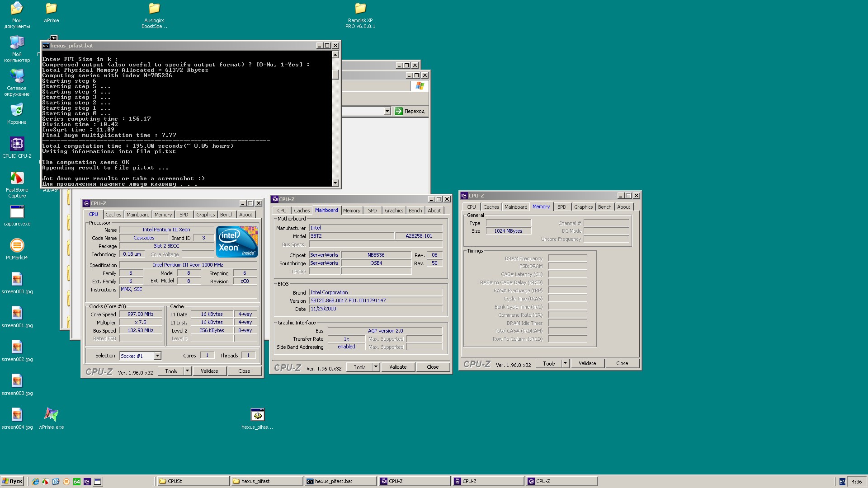Viewport: 868px width, 488px height.
Task: Click Close in the CPU-Z CPU window
Action: [x=244, y=371]
